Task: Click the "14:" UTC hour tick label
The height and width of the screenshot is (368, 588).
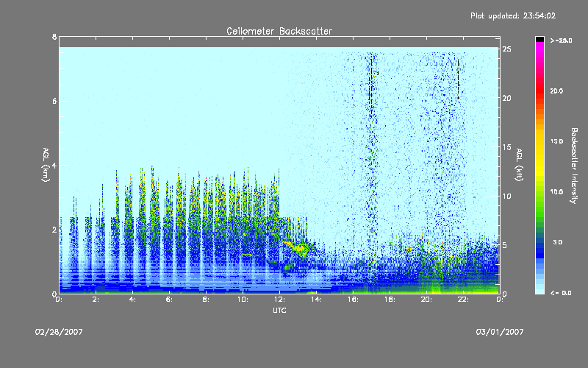Action: [x=317, y=300]
